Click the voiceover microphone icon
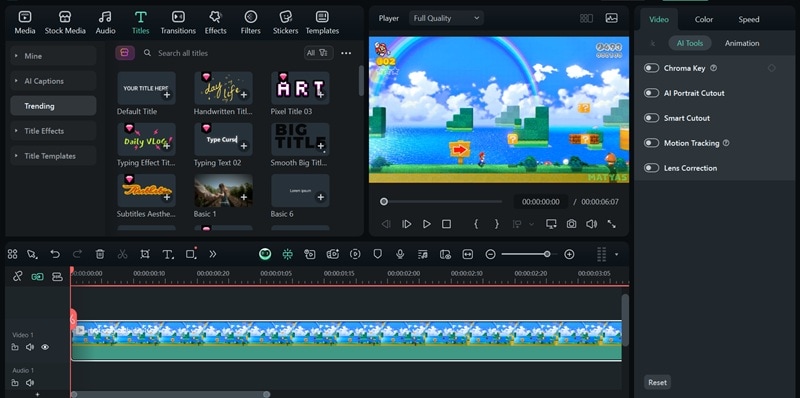Image resolution: width=800 pixels, height=398 pixels. point(401,254)
